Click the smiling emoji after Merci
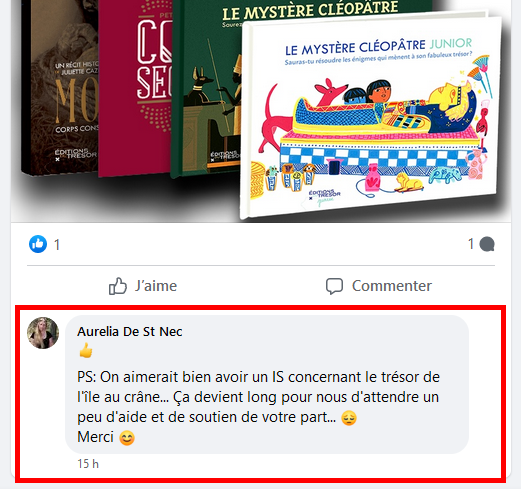This screenshot has height=489, width=521. [127, 438]
